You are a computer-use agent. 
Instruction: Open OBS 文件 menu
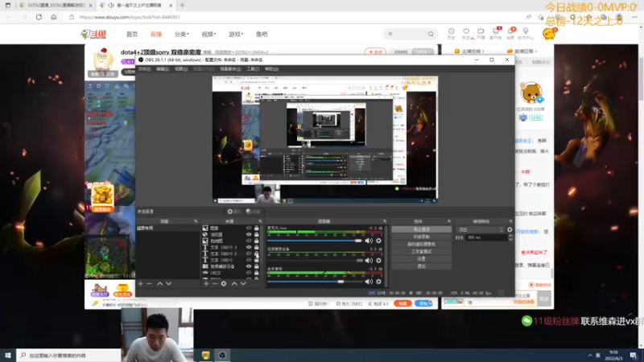(x=144, y=69)
